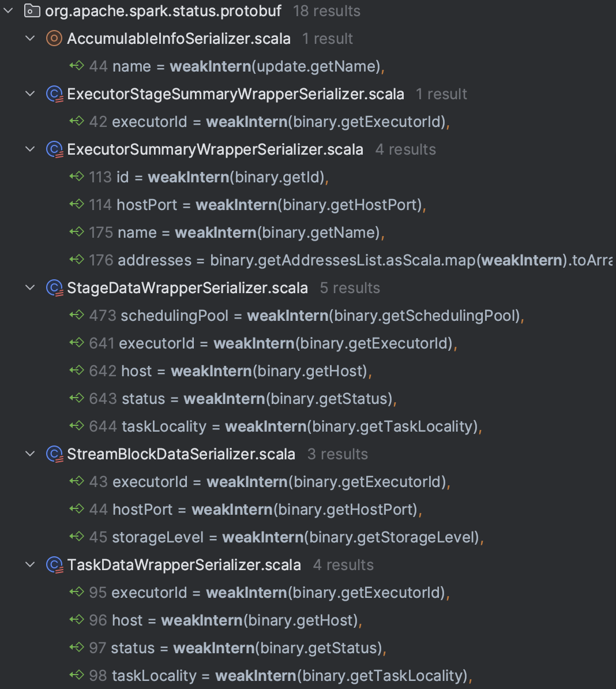This screenshot has width=616, height=689.
Task: Collapse AccumulableInfoSerializer.scala results
Action: (x=30, y=38)
